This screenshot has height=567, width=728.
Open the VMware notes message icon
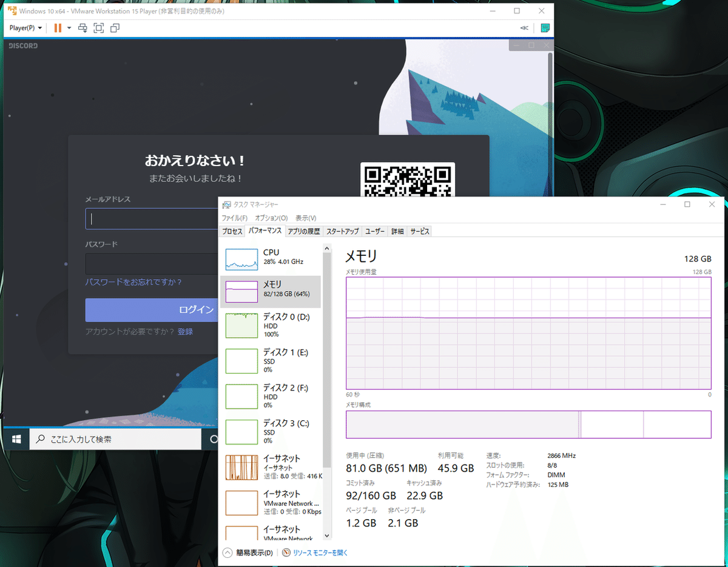[545, 28]
